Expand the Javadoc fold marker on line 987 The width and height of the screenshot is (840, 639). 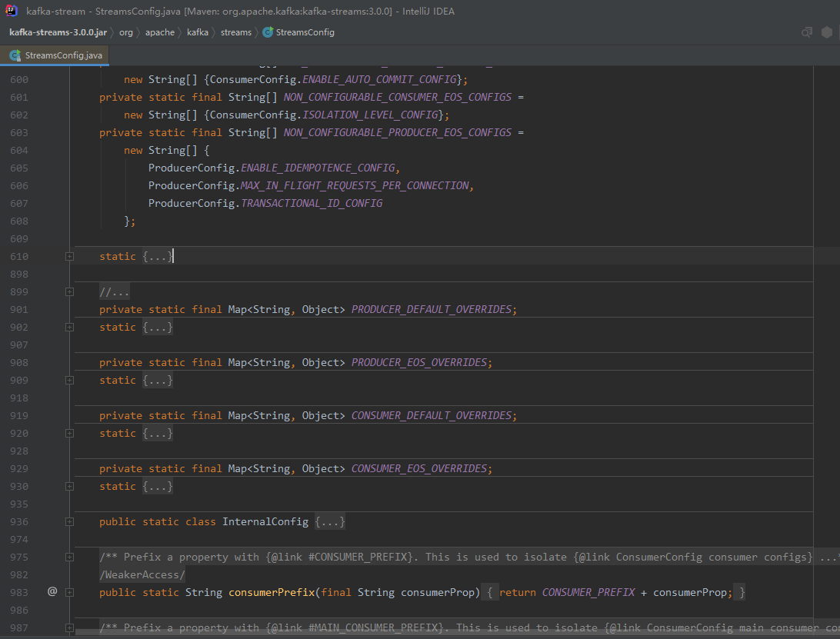point(70,627)
